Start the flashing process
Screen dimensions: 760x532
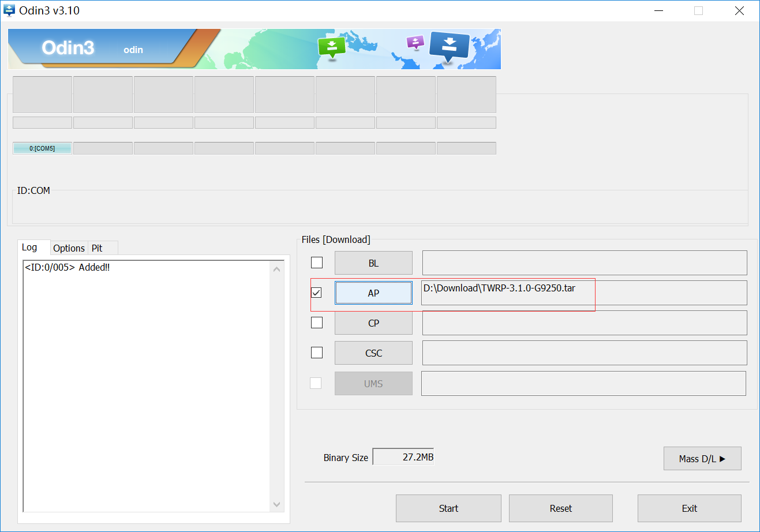448,508
